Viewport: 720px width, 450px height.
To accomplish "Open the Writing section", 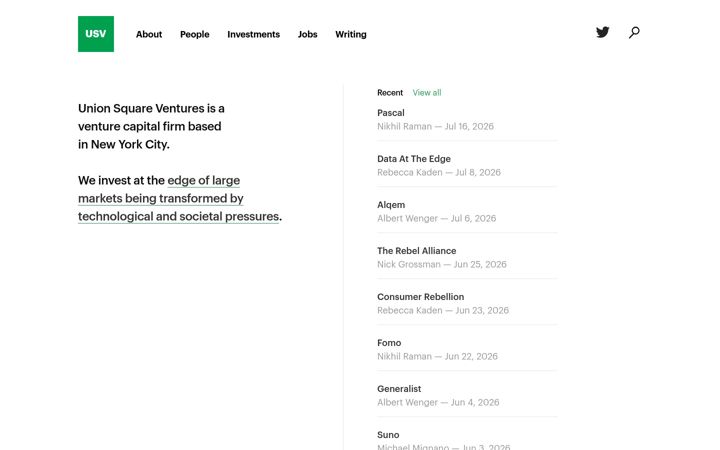I will [x=351, y=34].
